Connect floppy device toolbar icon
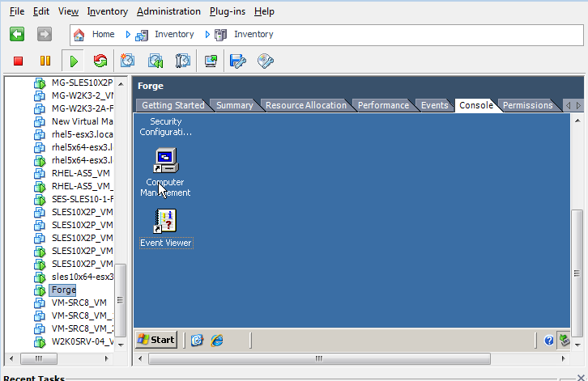 [x=238, y=61]
